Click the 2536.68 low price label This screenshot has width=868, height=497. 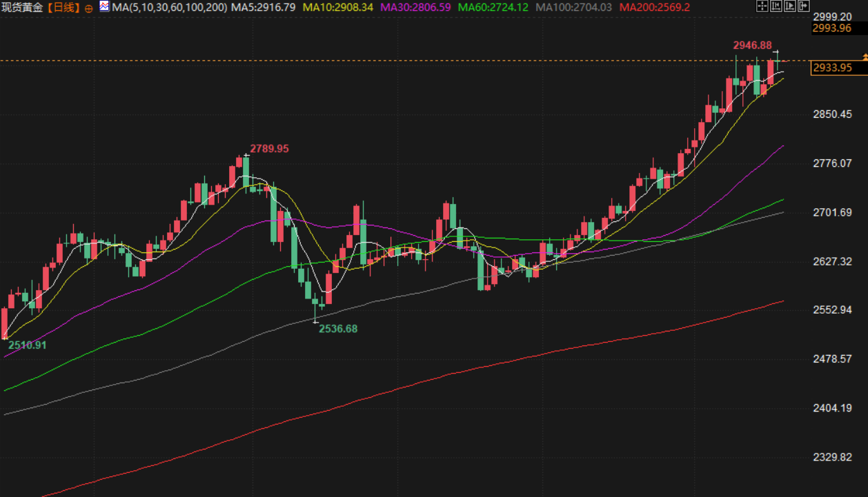click(338, 329)
